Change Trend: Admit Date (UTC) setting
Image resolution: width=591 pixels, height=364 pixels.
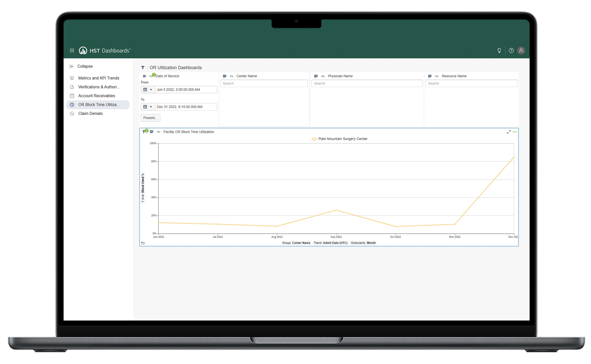330,243
